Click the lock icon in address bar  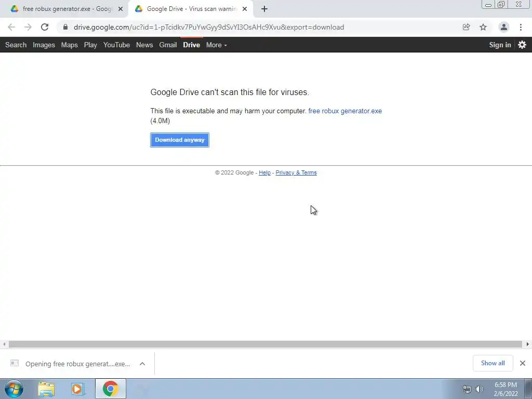[65, 27]
